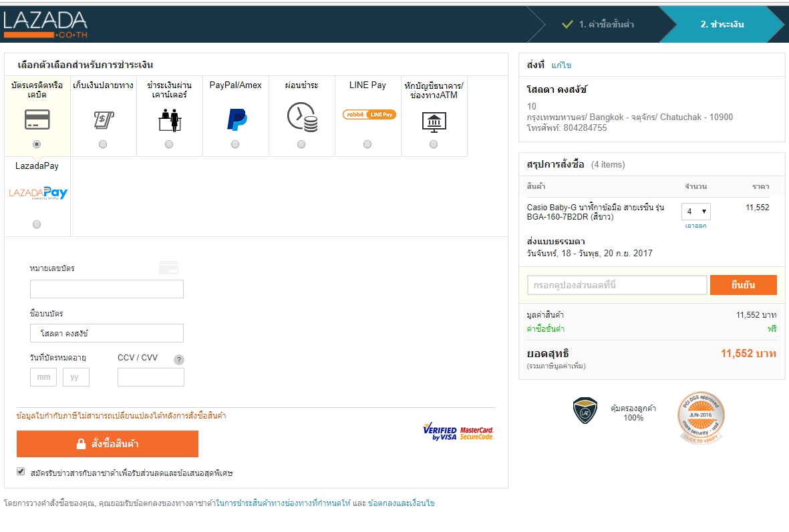Select the LazadaPay radio button
The image size is (789, 532).
[37, 224]
